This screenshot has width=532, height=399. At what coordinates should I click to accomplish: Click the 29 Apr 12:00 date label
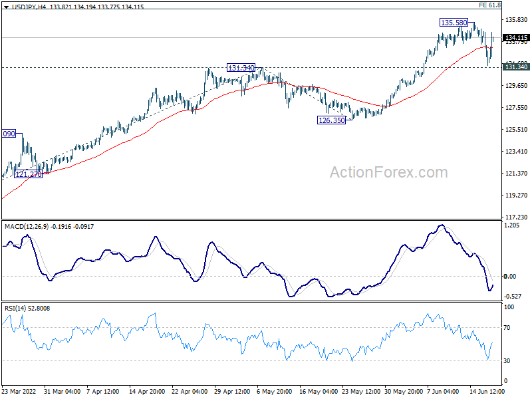pos(232,391)
